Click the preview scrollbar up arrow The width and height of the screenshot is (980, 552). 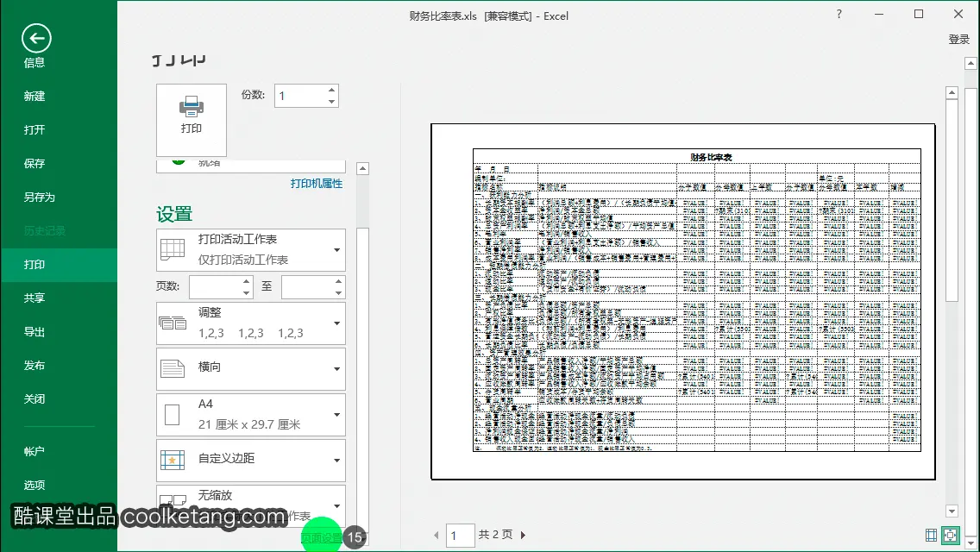[952, 92]
